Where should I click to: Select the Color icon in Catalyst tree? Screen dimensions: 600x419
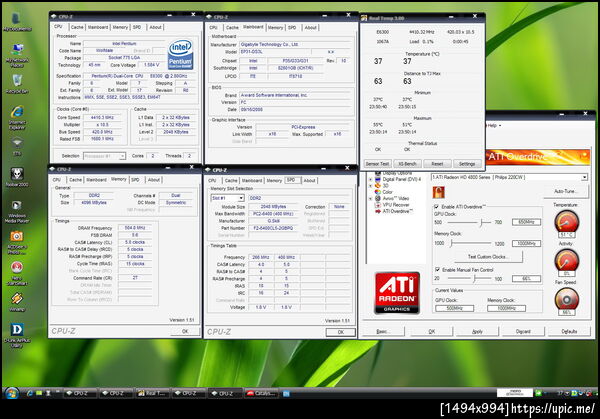[378, 192]
